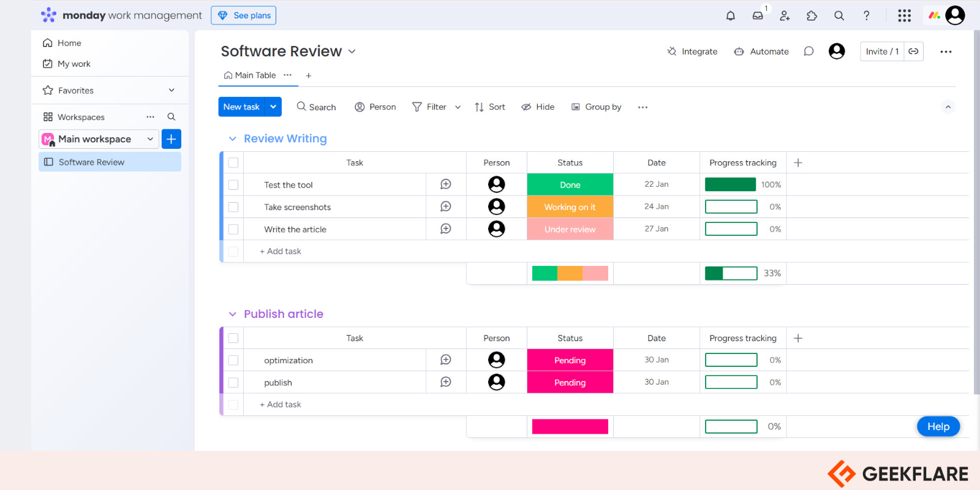The width and height of the screenshot is (980, 490).
Task: Open Workspaces options three dots
Action: coord(150,117)
